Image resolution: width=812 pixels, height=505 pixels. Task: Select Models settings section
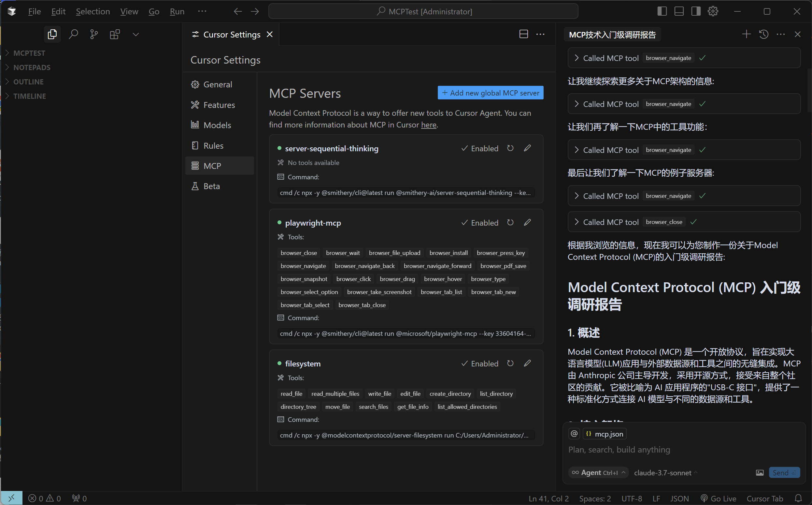pyautogui.click(x=220, y=125)
